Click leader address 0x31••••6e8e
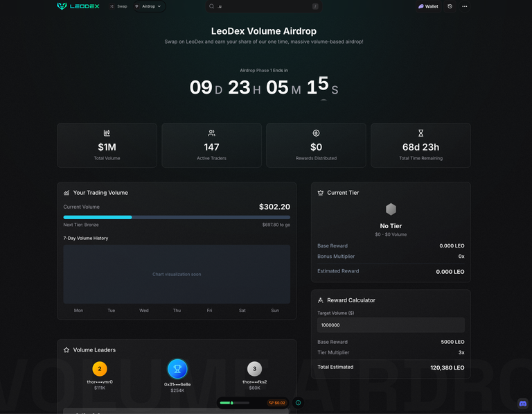The height and width of the screenshot is (414, 532). click(177, 384)
